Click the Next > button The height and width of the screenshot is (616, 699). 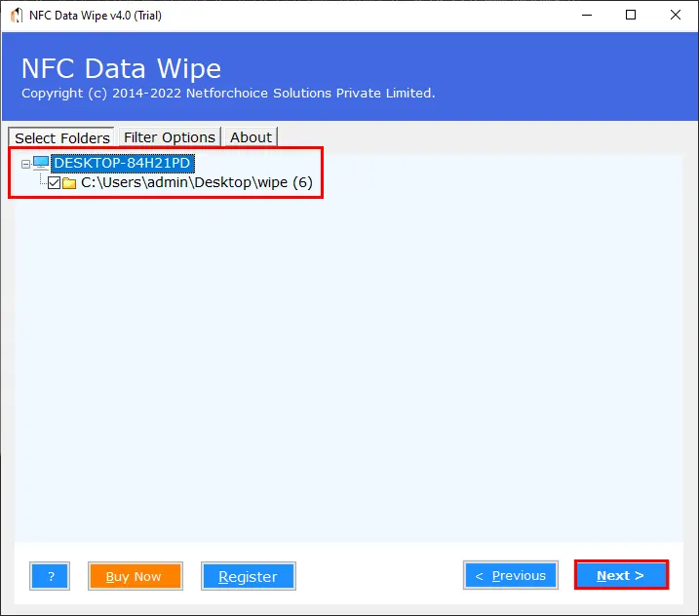click(x=621, y=575)
